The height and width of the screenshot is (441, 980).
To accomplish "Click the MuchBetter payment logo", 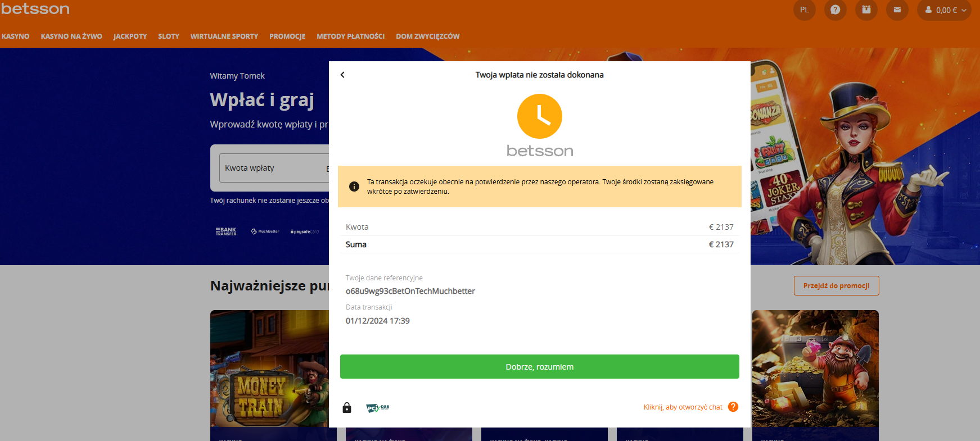I will [x=265, y=231].
